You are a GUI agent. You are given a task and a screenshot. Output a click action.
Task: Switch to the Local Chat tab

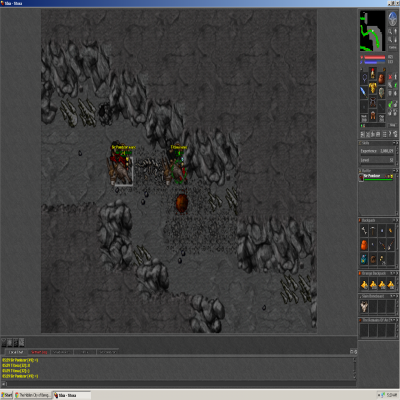tap(17, 352)
